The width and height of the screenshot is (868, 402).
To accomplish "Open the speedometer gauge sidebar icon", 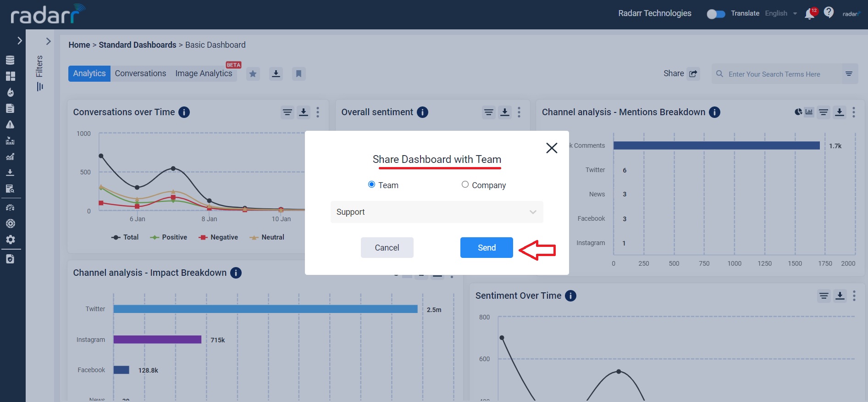I will click(x=10, y=207).
